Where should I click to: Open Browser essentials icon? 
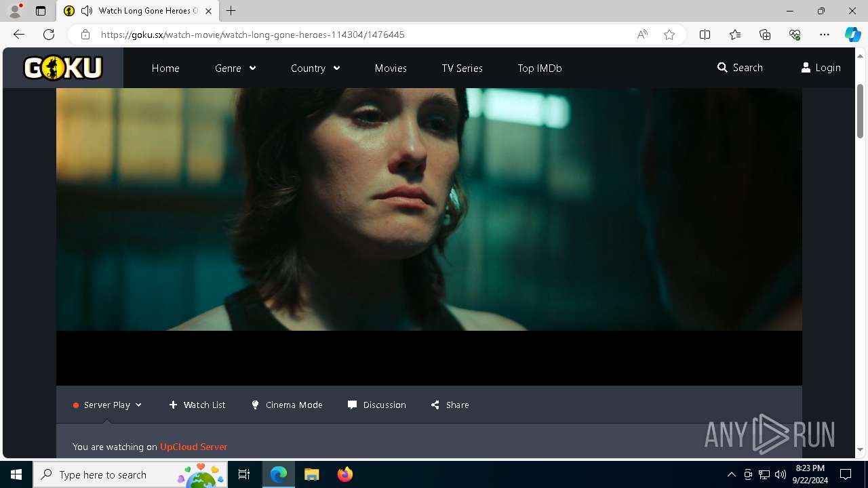795,35
